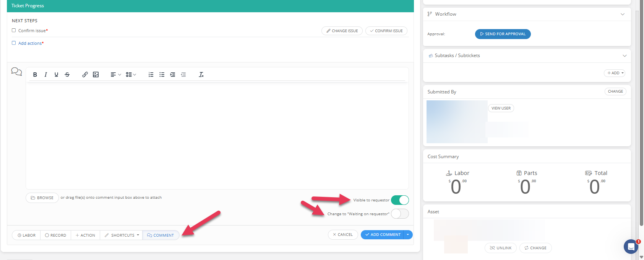Check the Confirm issue checkbox

[14, 30]
